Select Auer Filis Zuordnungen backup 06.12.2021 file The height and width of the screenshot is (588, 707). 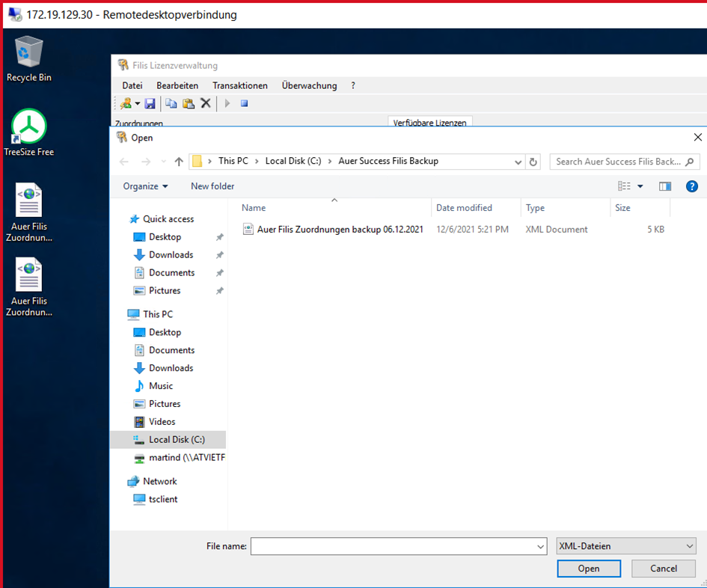pyautogui.click(x=340, y=229)
